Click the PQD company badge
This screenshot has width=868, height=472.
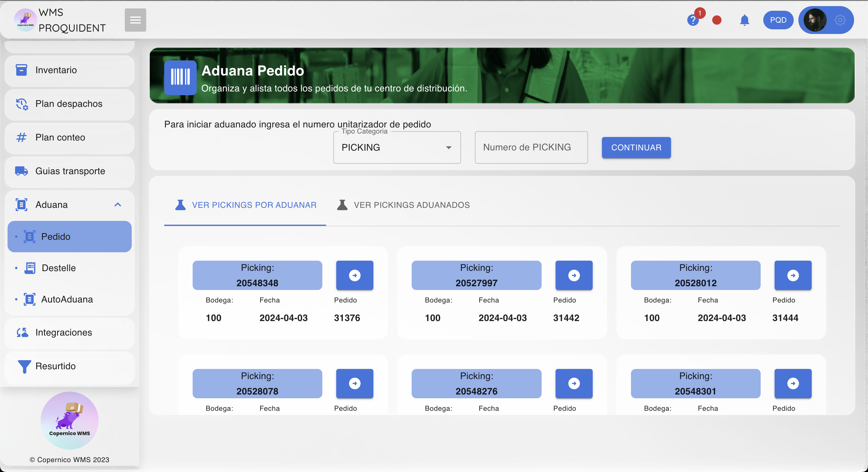[x=778, y=20]
